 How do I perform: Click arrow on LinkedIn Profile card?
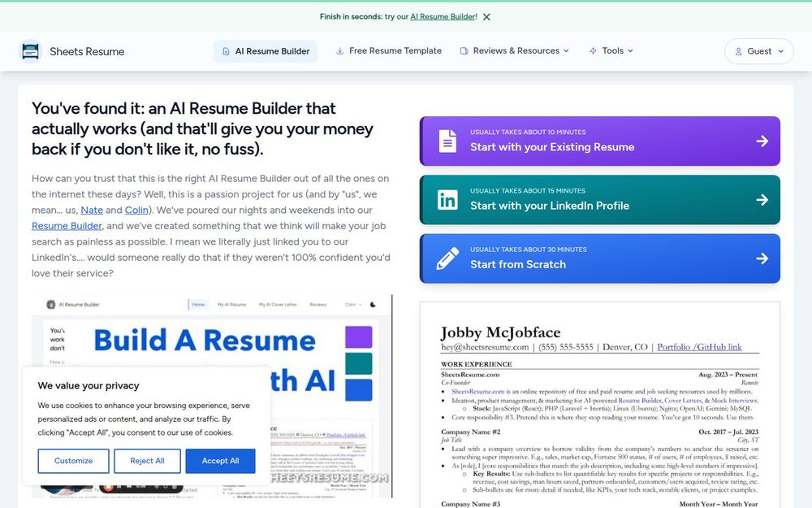pos(762,200)
